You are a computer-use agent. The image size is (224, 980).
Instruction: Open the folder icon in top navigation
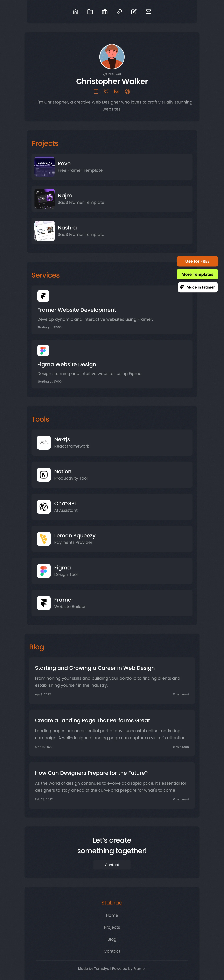tap(90, 12)
